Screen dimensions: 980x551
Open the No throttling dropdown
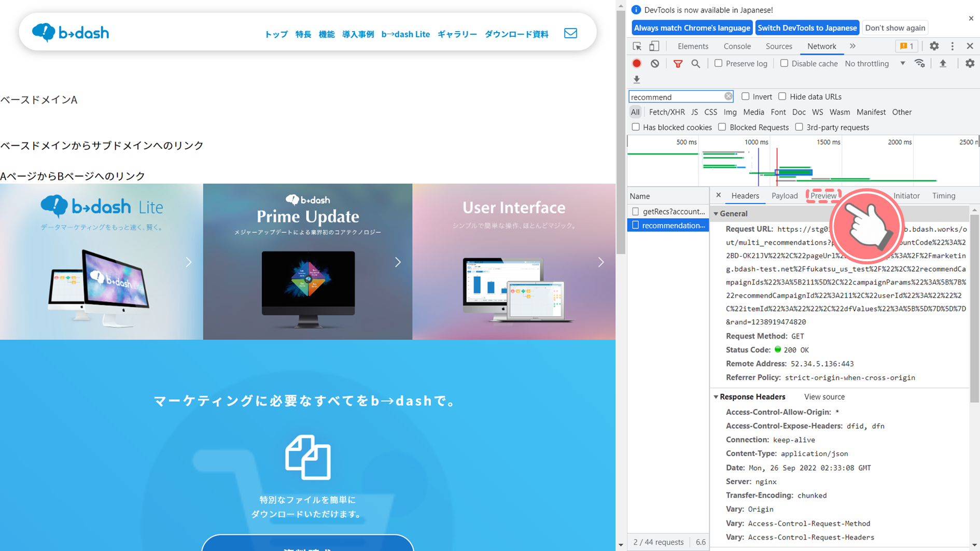tap(875, 64)
